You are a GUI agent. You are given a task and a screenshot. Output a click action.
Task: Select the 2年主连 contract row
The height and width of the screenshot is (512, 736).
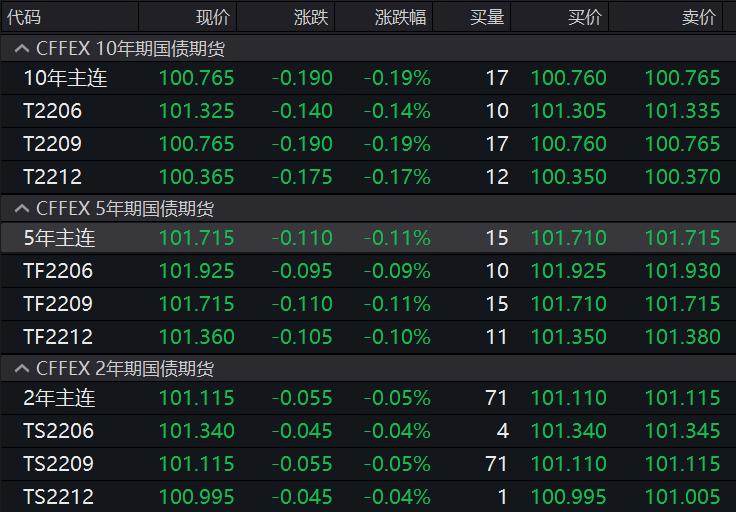[x=368, y=398]
